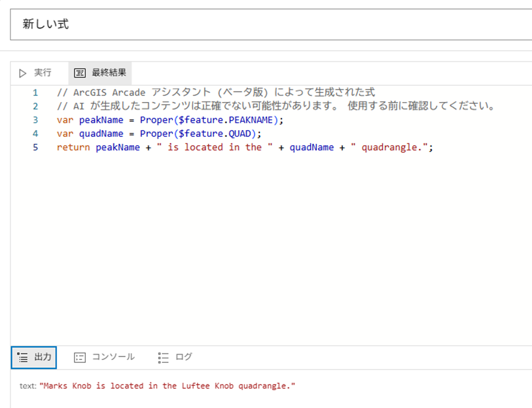Run the expression with 実行

point(38,72)
